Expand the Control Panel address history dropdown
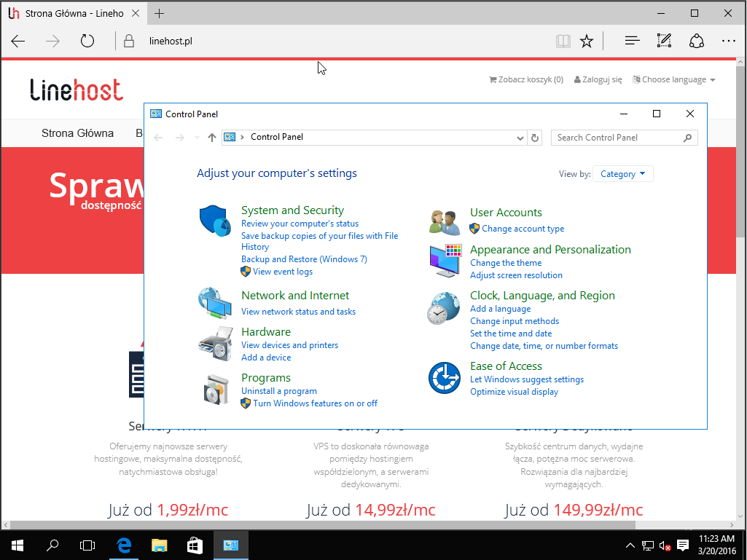The width and height of the screenshot is (747, 560). point(520,138)
